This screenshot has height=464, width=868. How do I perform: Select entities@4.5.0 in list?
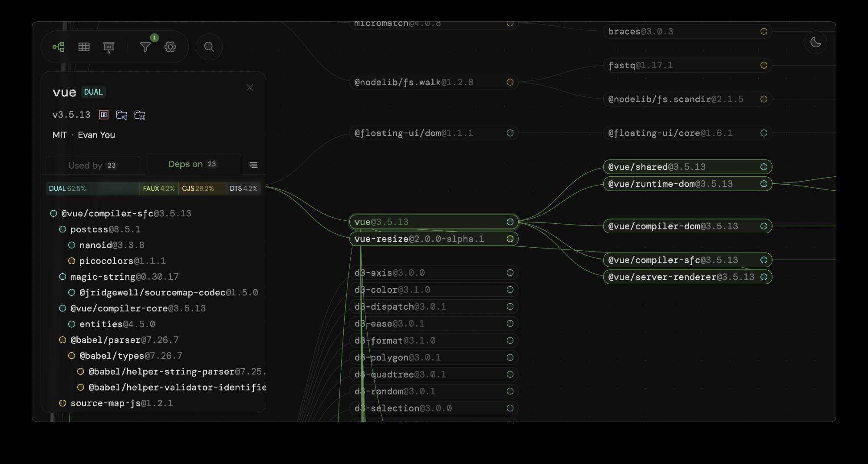117,324
